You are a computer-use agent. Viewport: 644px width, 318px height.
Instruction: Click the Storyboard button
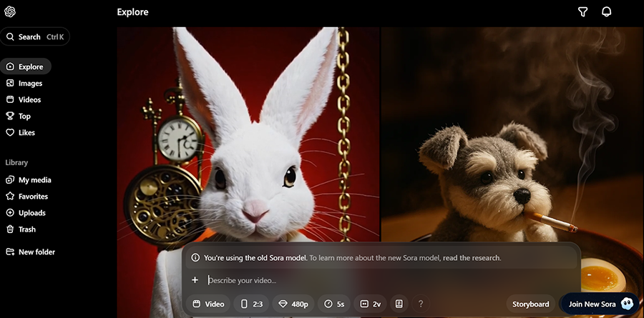click(530, 304)
